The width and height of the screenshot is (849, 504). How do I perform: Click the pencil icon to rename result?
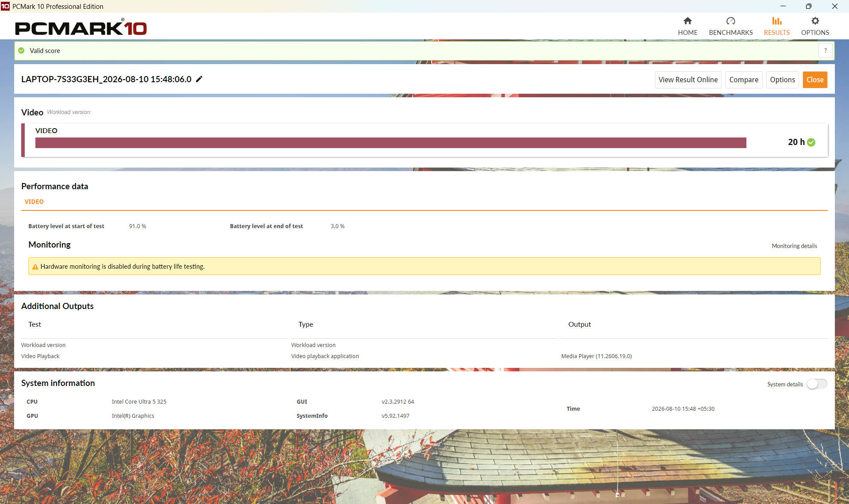(x=199, y=79)
